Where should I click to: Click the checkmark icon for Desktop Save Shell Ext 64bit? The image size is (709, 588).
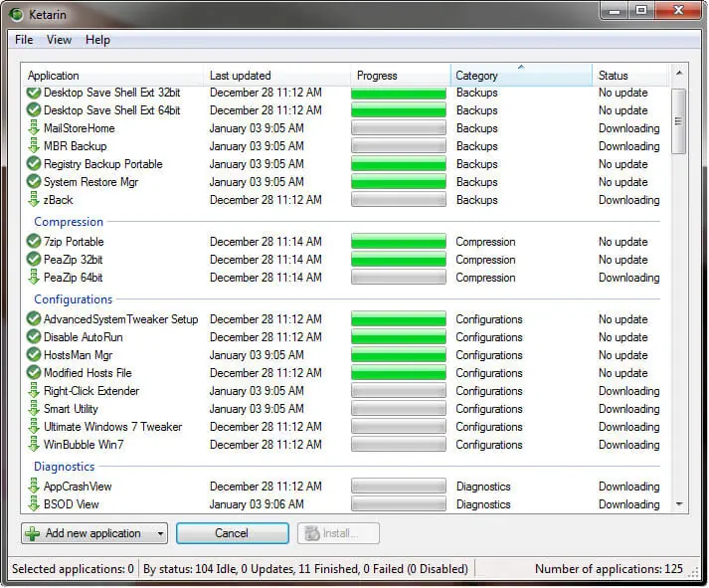(34, 109)
